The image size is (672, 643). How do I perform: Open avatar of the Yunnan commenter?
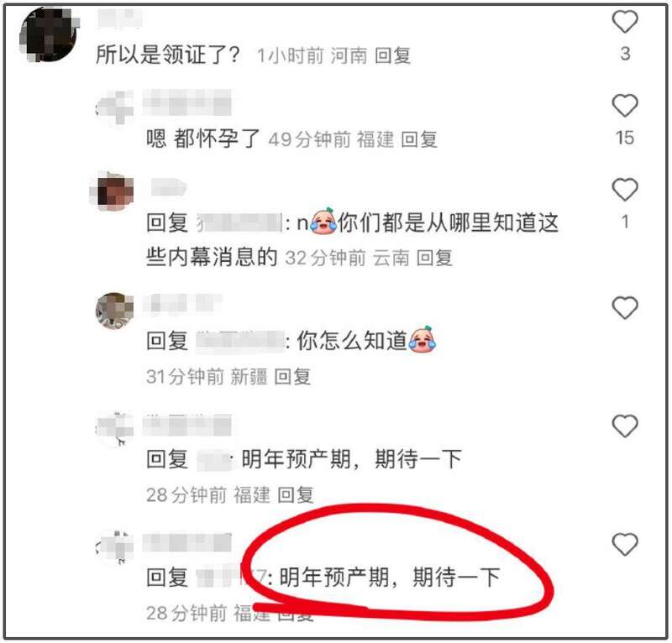pyautogui.click(x=113, y=191)
